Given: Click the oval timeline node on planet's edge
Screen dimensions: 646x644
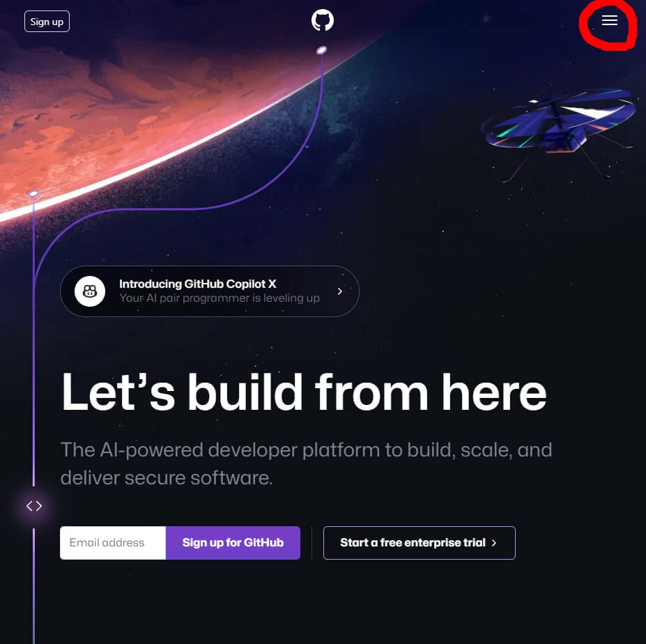Looking at the screenshot, I should (x=33, y=193).
